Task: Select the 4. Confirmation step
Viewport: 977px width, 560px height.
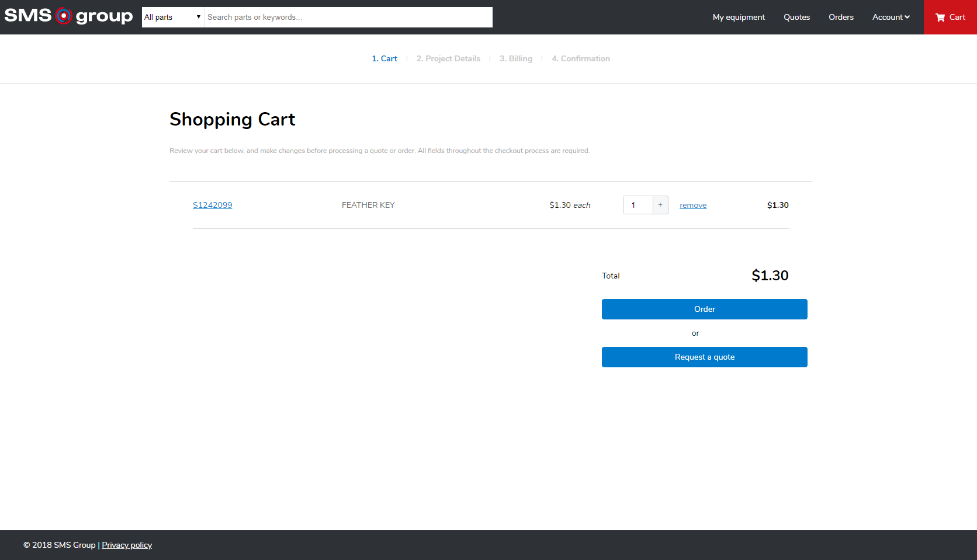Action: click(x=581, y=58)
